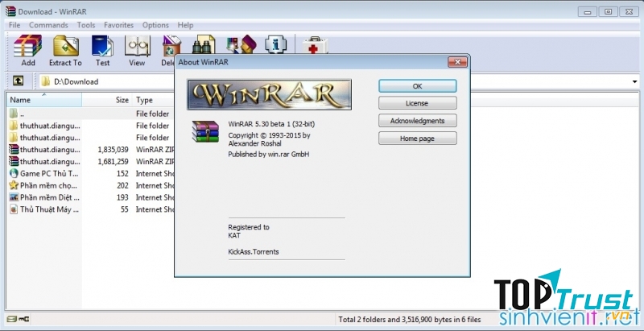Click the Add archive toolbar icon
Viewport: 644px width, 331px height.
28,46
